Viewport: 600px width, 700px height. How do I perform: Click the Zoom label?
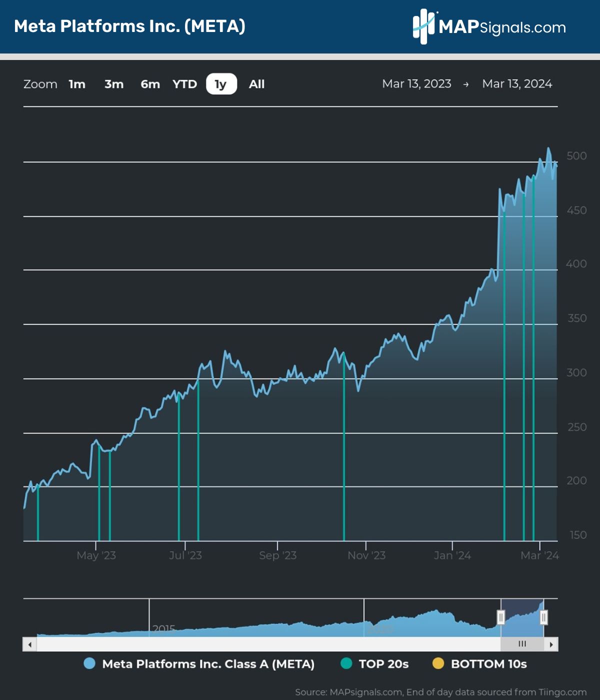click(x=40, y=84)
